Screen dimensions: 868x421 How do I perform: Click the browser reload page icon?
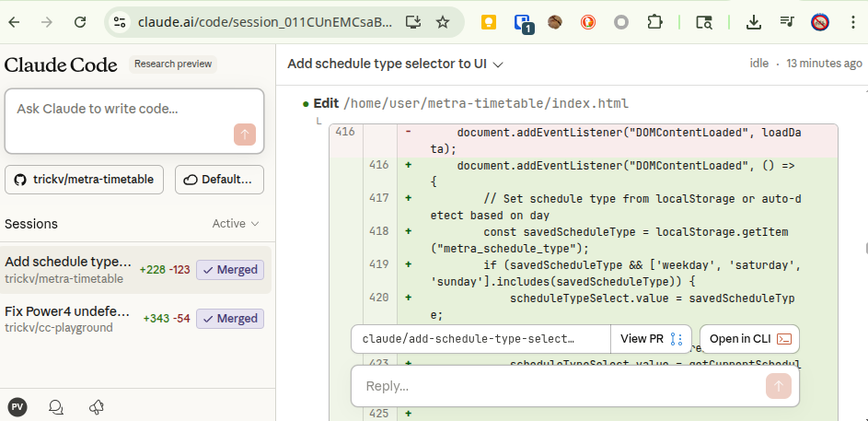[80, 22]
